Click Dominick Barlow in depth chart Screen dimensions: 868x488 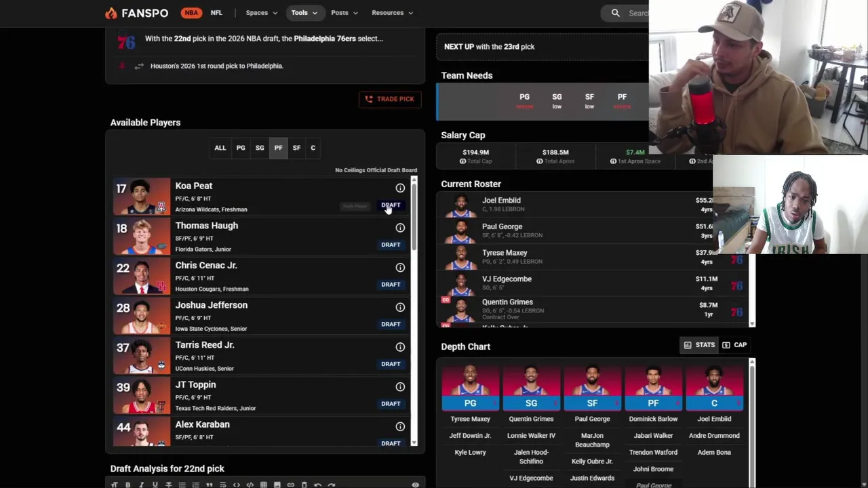point(653,419)
